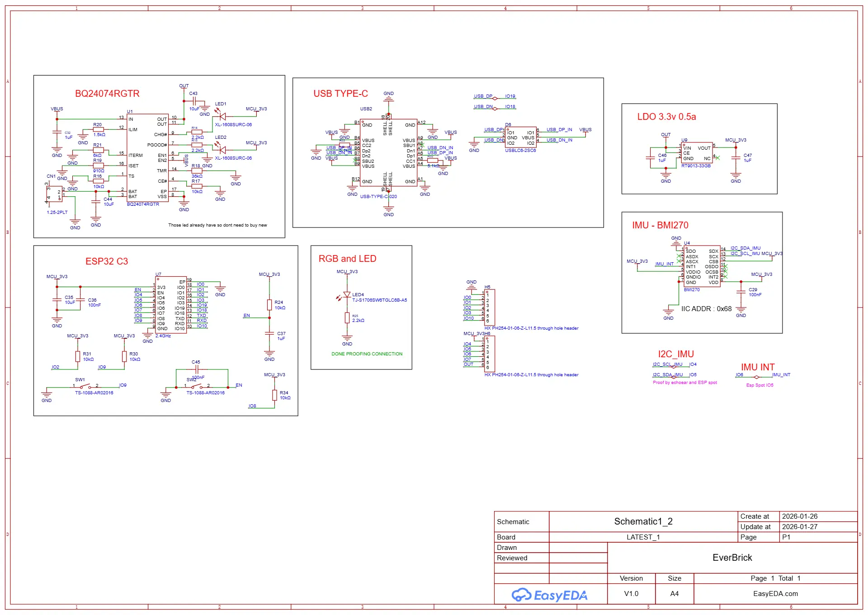Click the 1.25-2PLT connector label
The height and width of the screenshot is (615, 868).
pos(57,212)
